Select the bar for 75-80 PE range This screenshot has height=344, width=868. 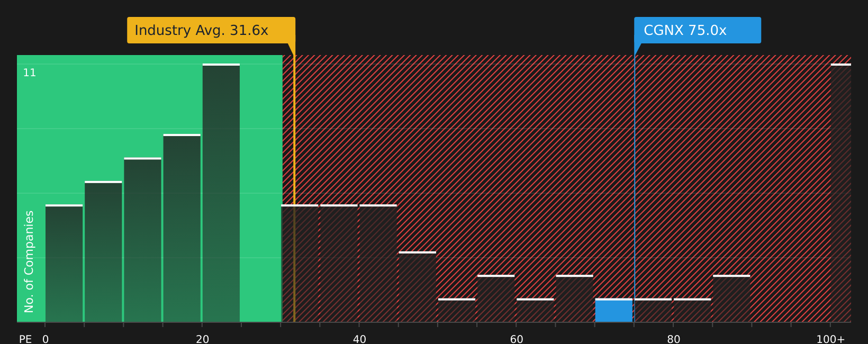[653, 311]
